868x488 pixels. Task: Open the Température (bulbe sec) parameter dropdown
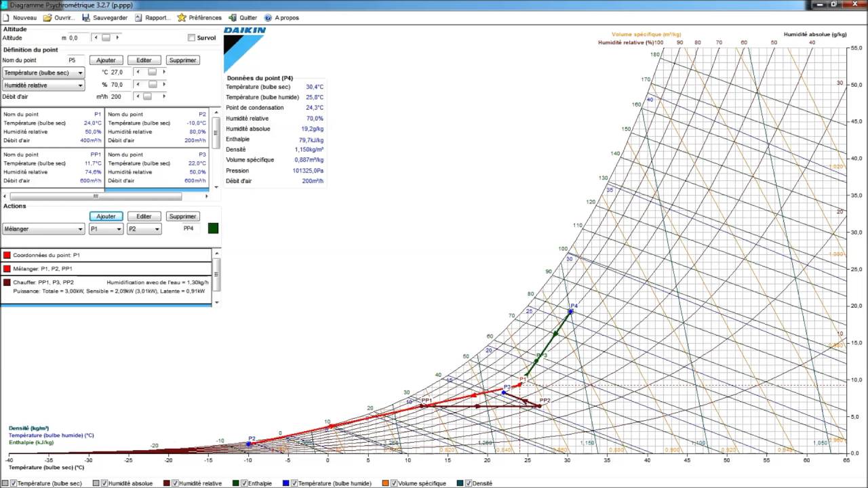click(x=43, y=73)
